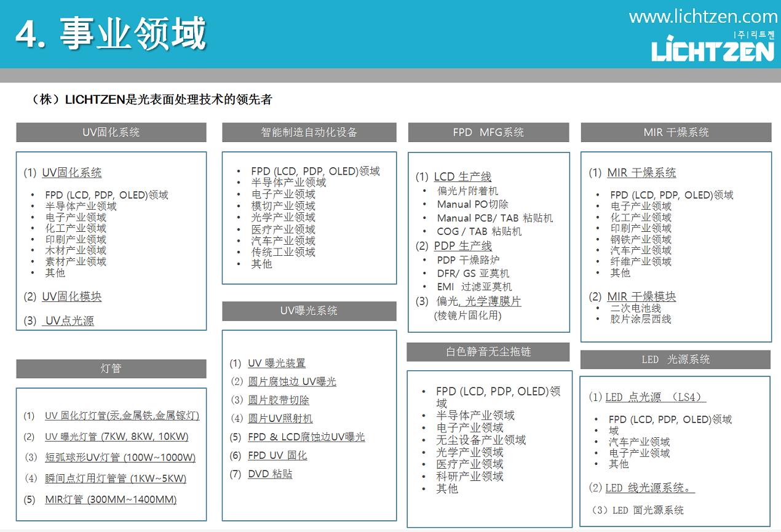Click 光学产业领域 in the 白色静音无尘拖链 box

[470, 452]
